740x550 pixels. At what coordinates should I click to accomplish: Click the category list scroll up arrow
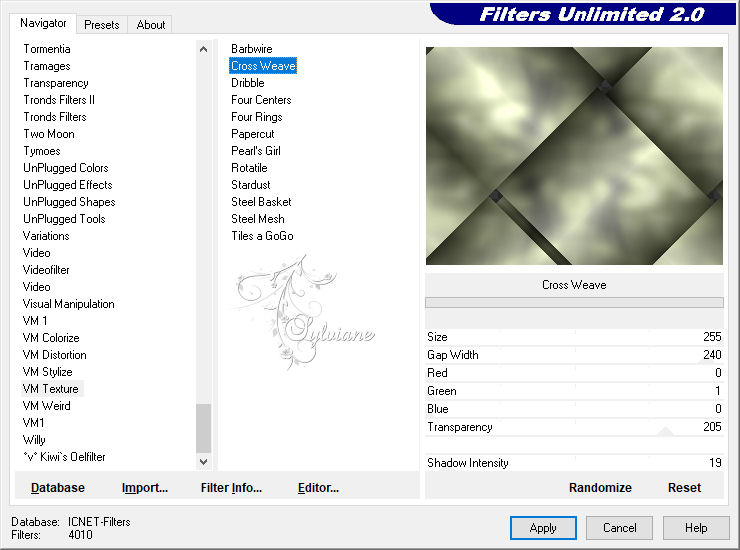point(203,49)
